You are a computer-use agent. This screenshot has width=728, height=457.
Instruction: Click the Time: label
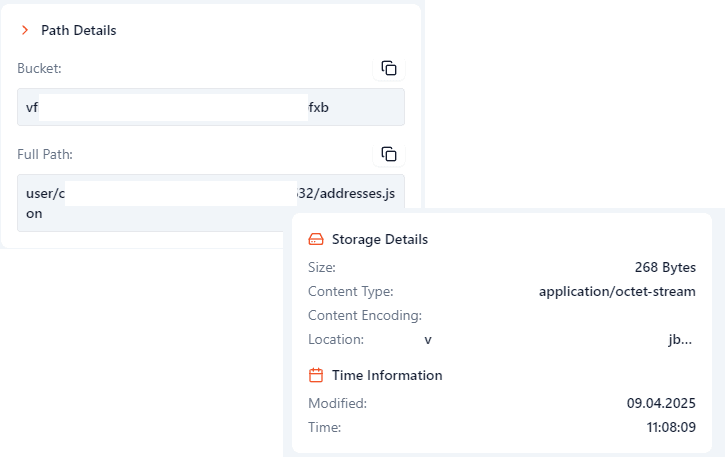(325, 427)
